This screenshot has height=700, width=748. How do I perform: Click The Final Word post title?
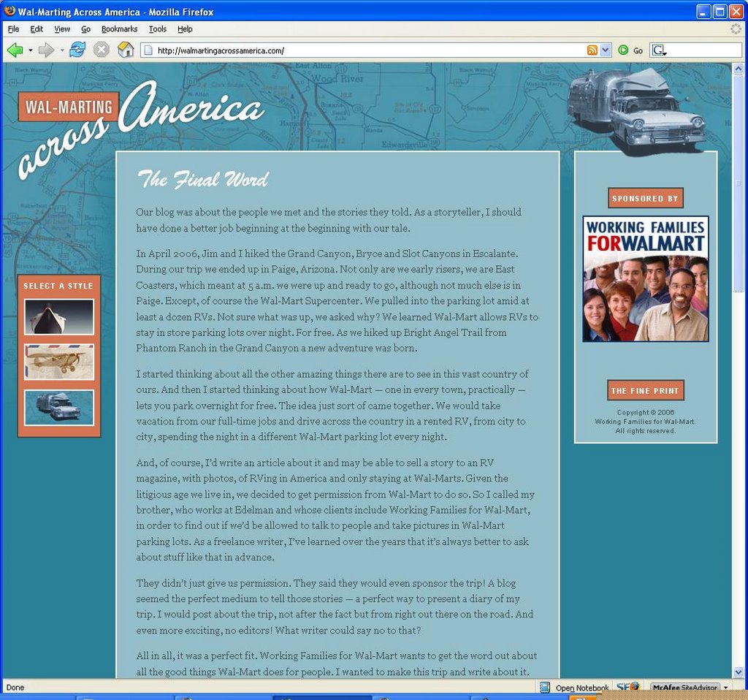point(203,180)
